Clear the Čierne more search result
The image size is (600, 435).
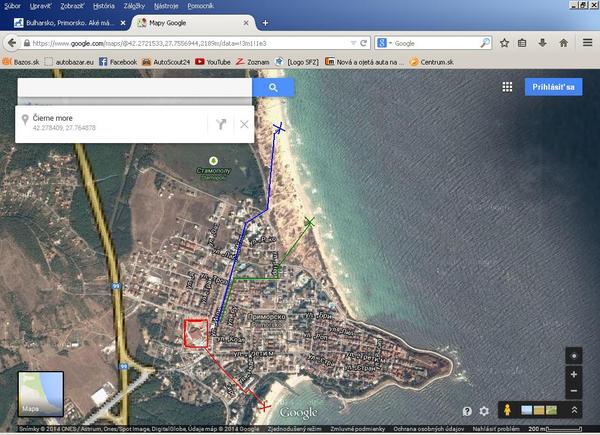(x=244, y=124)
